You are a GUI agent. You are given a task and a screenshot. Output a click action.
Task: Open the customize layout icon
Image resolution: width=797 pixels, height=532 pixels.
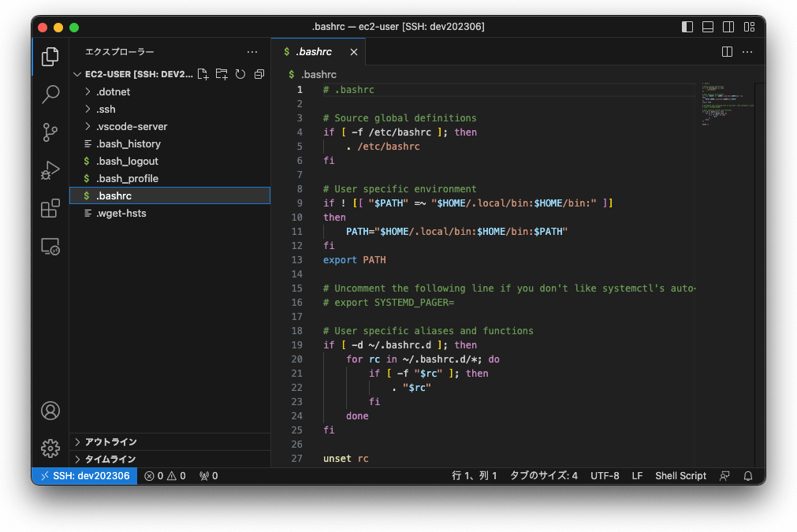click(749, 27)
